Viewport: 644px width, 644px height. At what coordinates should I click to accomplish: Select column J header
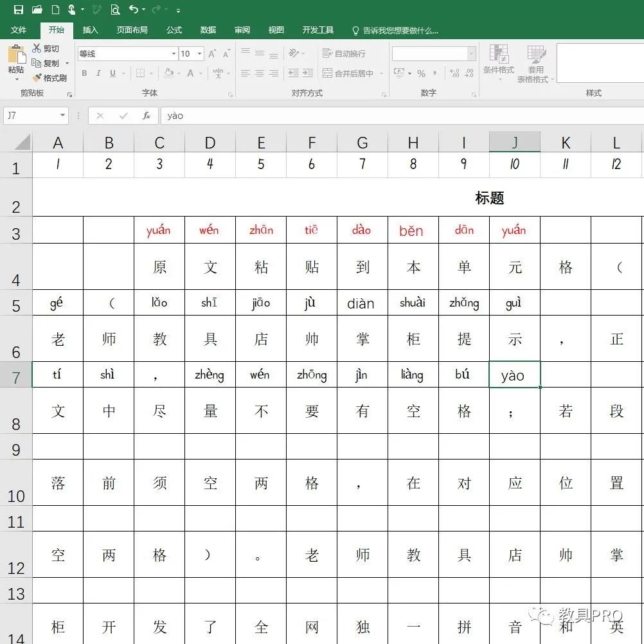tap(515, 142)
